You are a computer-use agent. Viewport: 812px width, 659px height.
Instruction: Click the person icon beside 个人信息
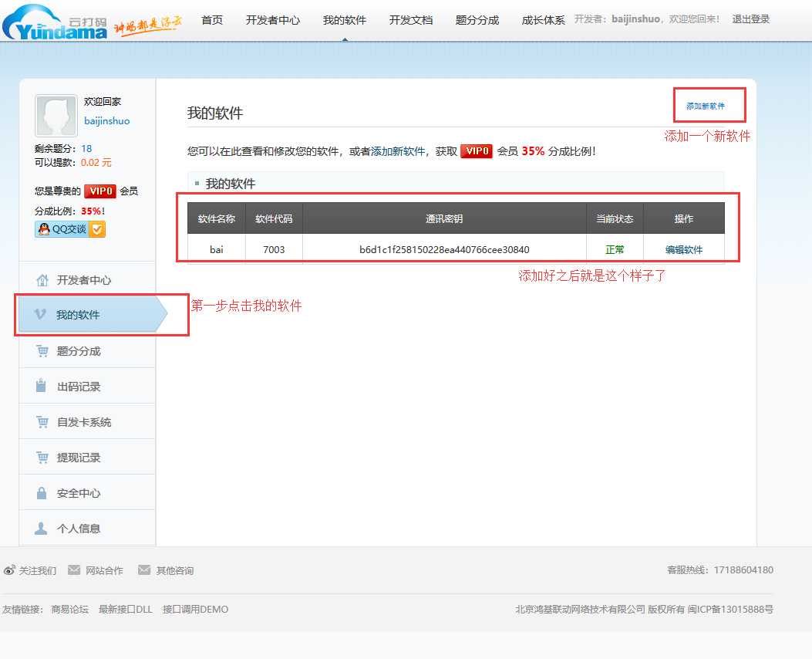click(41, 528)
